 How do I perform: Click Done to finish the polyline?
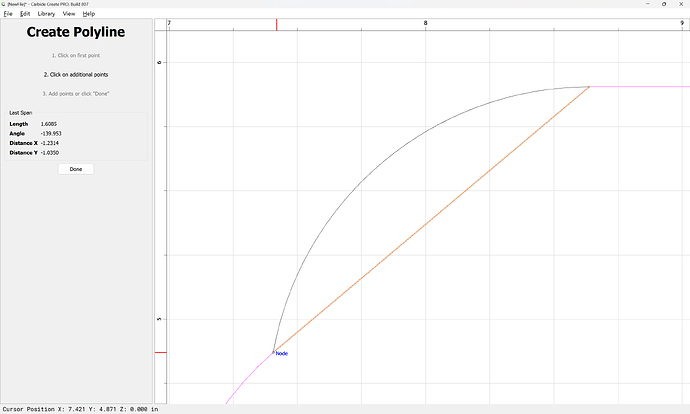[x=76, y=169]
